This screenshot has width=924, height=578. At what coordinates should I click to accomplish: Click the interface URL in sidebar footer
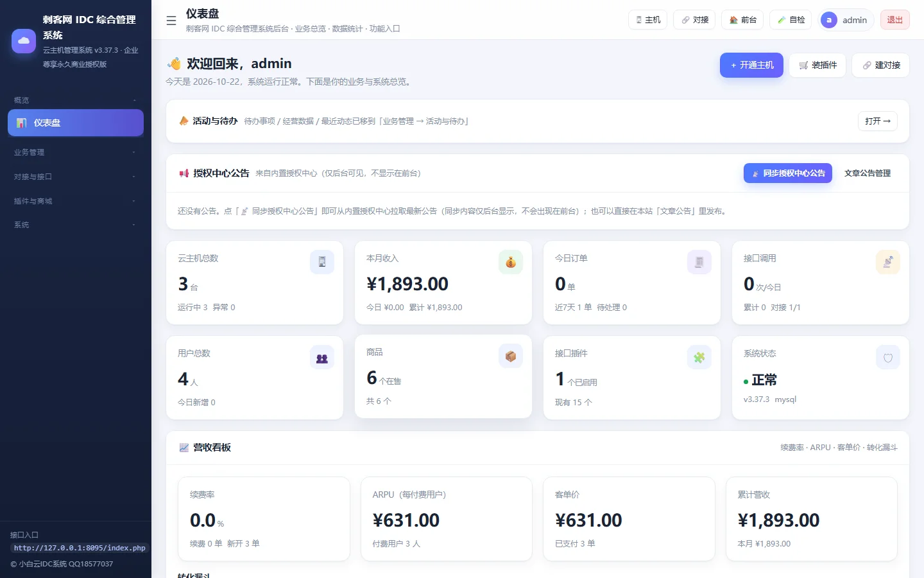click(x=80, y=548)
